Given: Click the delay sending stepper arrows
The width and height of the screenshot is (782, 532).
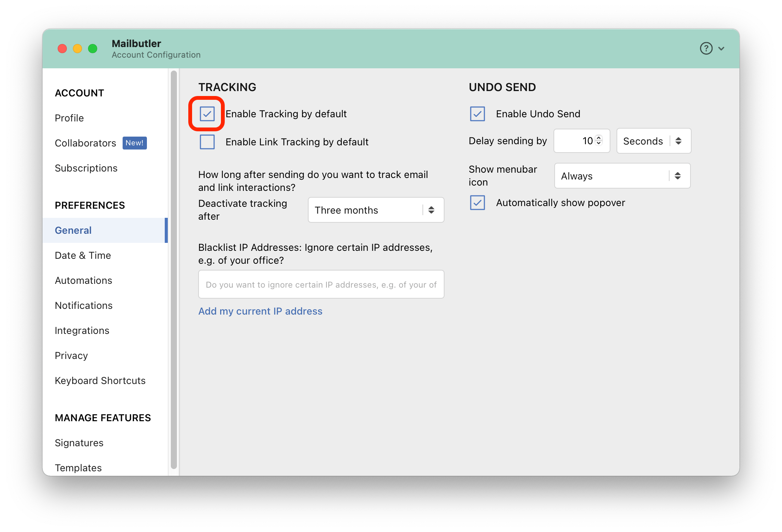Looking at the screenshot, I should pos(599,140).
